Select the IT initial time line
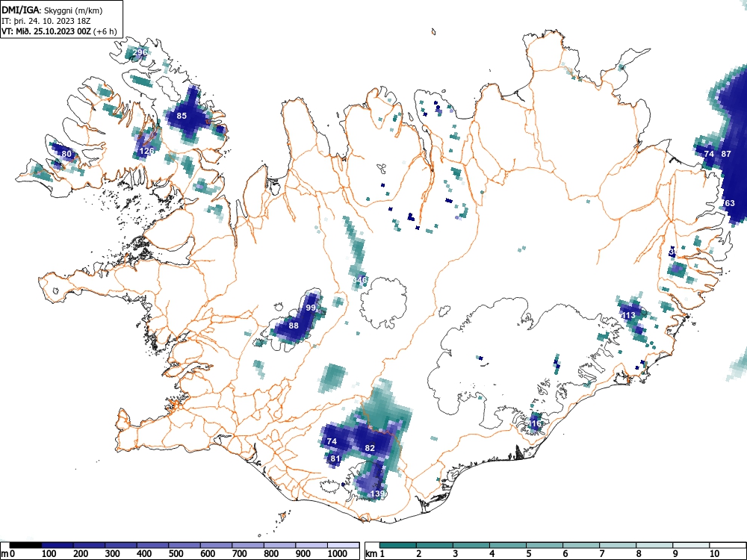This screenshot has width=747, height=560. [46, 21]
